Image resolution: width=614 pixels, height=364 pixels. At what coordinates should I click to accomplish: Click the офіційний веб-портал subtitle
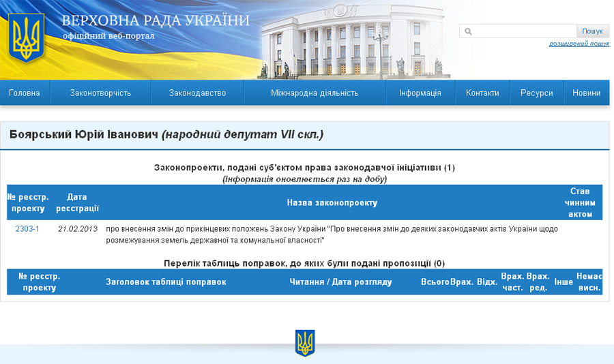pos(108,35)
